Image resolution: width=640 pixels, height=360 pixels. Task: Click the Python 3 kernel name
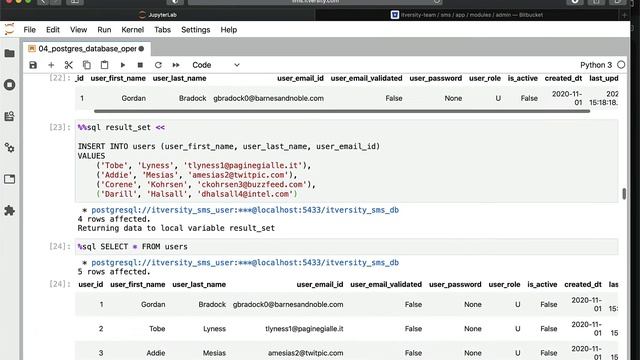coord(596,65)
